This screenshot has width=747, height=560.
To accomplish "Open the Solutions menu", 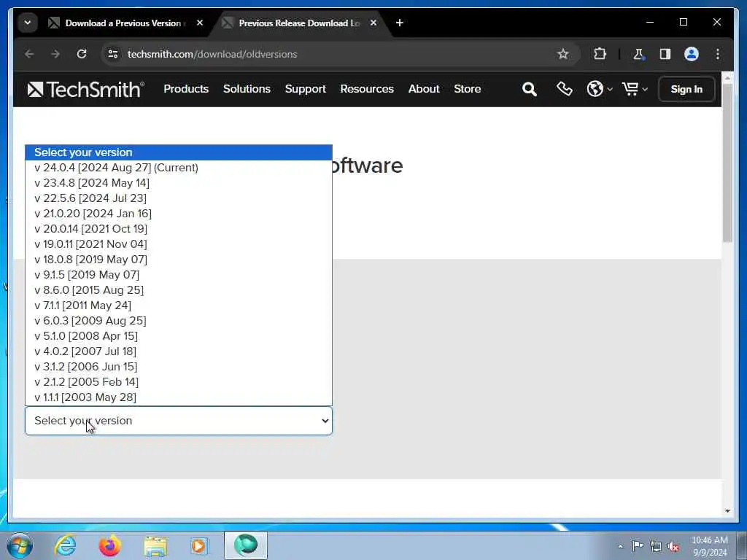I will click(x=247, y=89).
